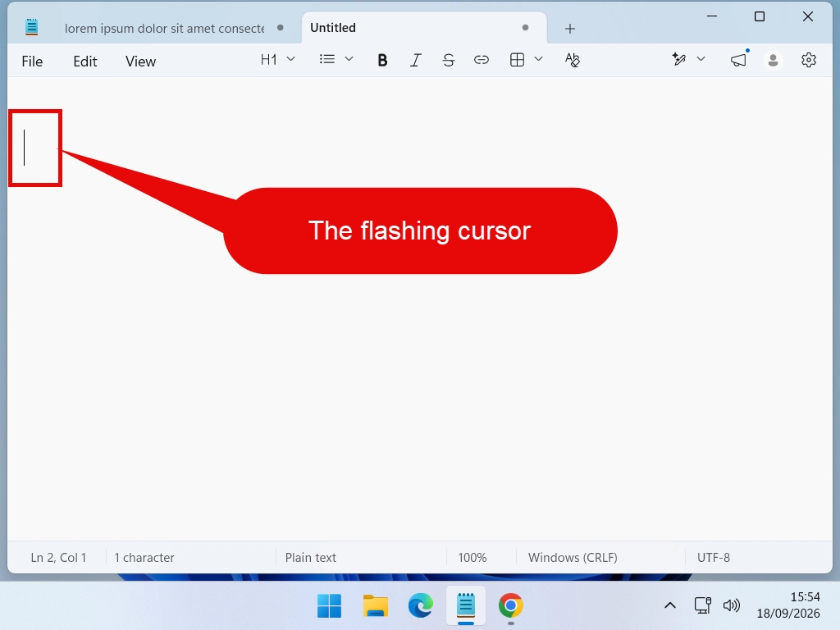Insert a table

[x=517, y=59]
